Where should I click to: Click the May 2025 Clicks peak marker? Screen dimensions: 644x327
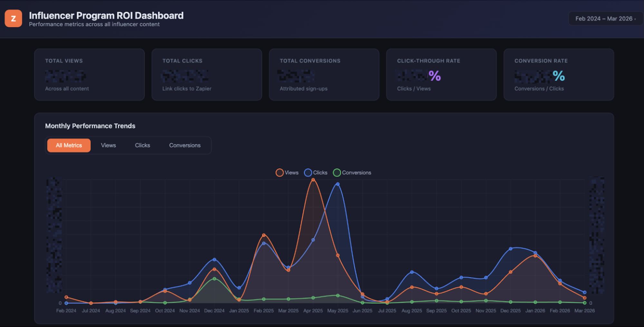[337, 184]
